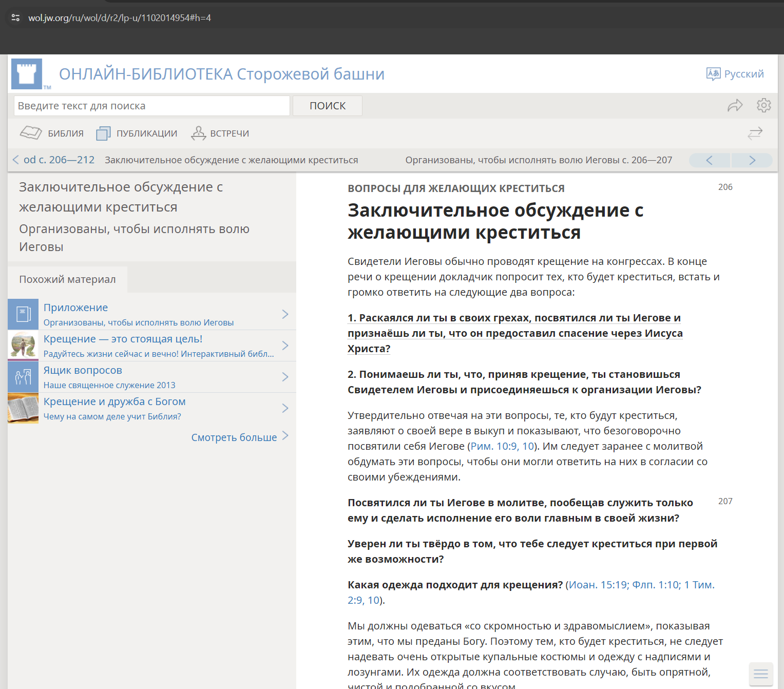Open the Крещение и дружба с Богом thumbnail

(x=23, y=408)
